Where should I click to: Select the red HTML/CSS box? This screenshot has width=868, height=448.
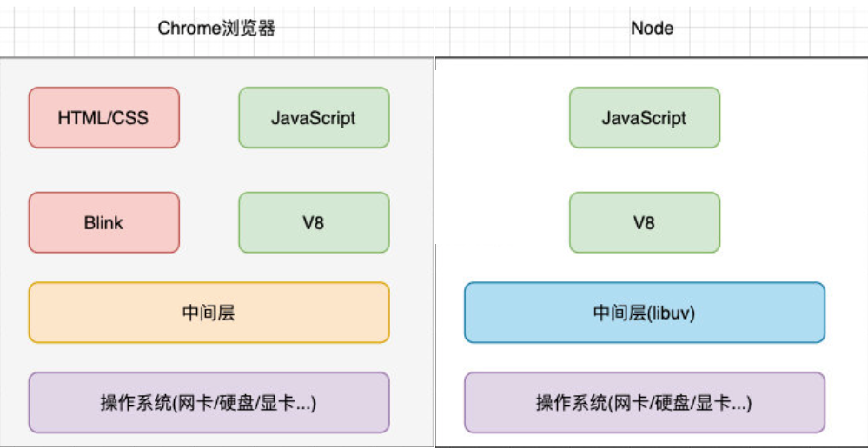point(103,117)
